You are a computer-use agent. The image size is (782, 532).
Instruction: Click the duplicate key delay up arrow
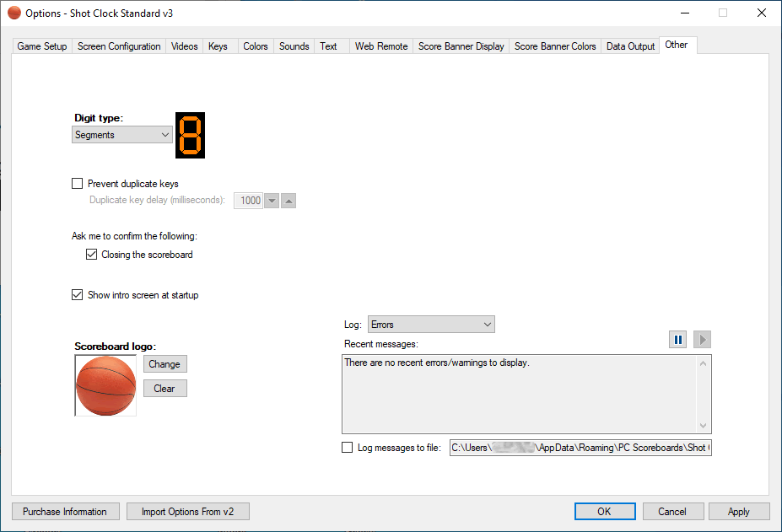pos(289,201)
